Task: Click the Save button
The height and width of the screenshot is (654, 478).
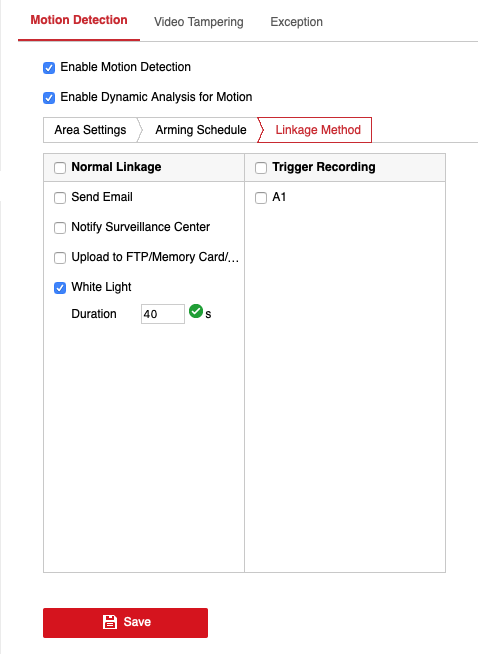Action: pyautogui.click(x=126, y=623)
